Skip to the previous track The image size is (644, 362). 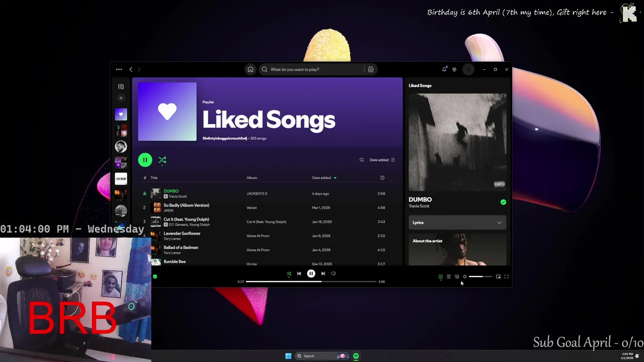299,274
